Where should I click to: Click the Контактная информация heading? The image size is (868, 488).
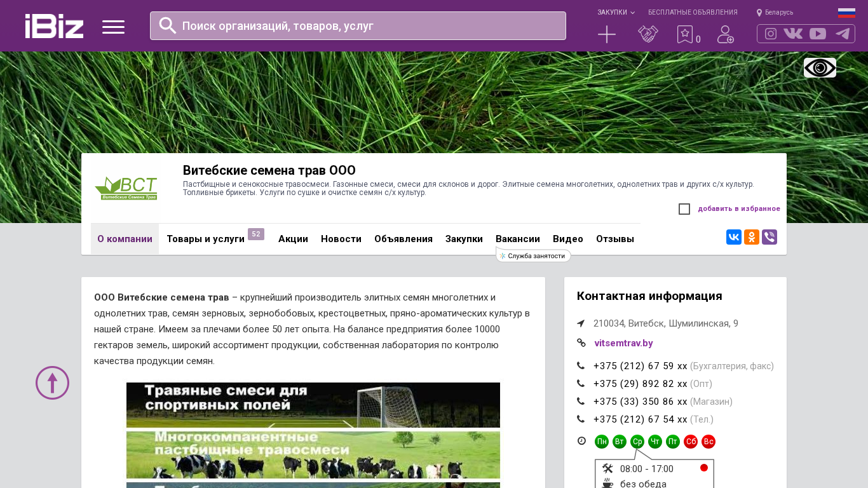pos(649,296)
